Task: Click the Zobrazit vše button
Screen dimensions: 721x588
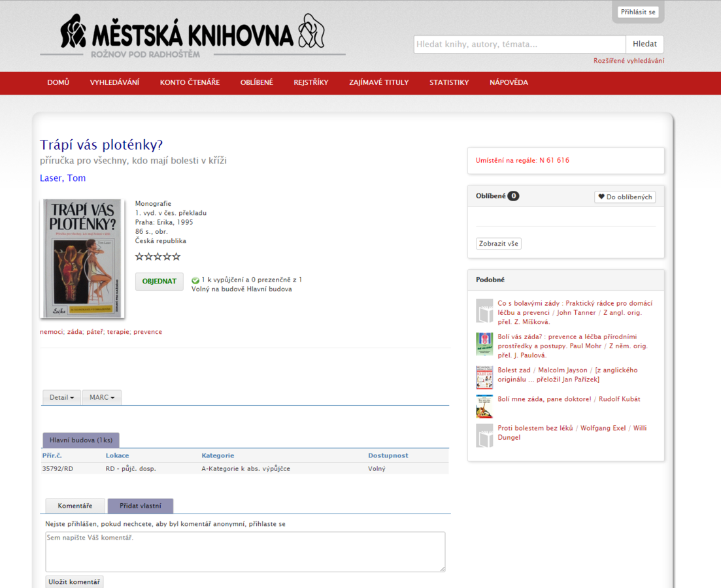Action: click(x=499, y=244)
